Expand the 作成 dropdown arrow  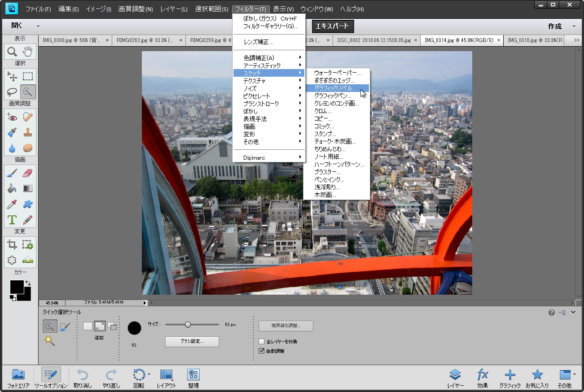point(574,26)
